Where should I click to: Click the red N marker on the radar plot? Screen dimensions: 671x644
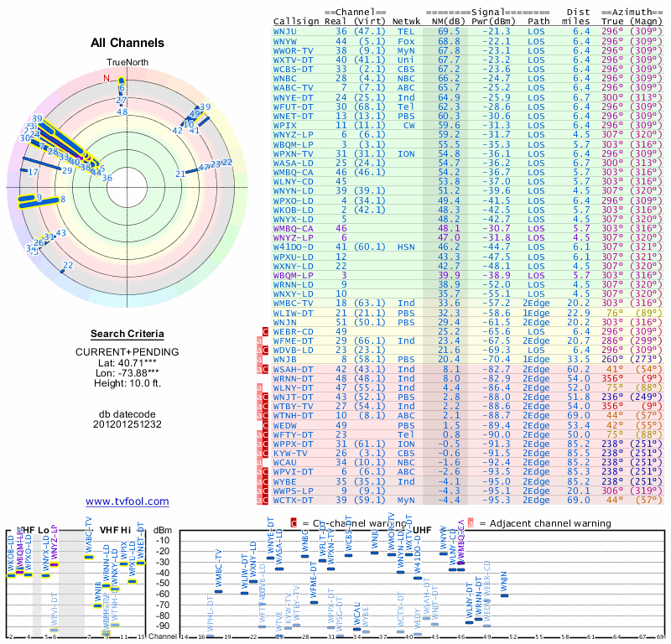tap(107, 78)
